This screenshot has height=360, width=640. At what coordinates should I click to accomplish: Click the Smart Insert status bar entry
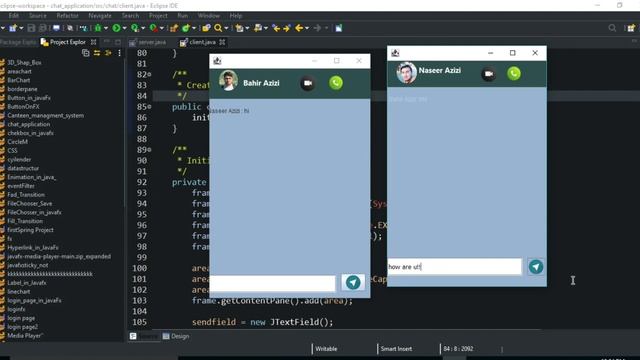click(x=396, y=349)
